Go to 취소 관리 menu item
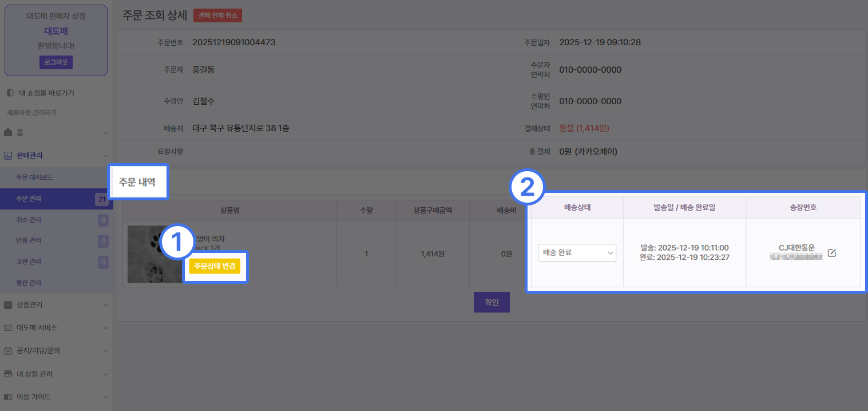The width and height of the screenshot is (868, 411). click(29, 220)
